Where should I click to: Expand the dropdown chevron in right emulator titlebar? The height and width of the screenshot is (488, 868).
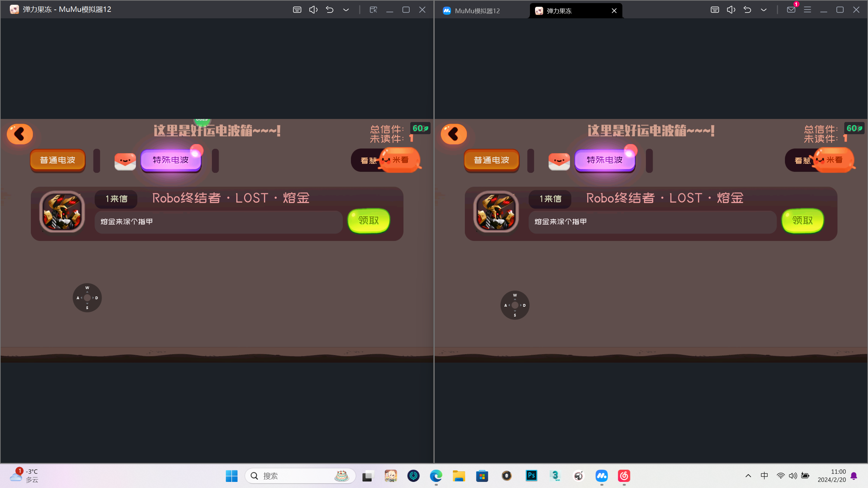coord(764,10)
